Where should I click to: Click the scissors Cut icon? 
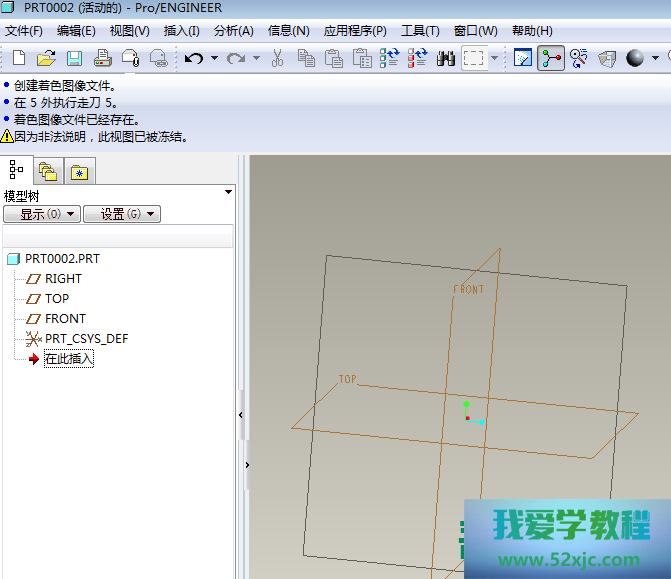[278, 58]
